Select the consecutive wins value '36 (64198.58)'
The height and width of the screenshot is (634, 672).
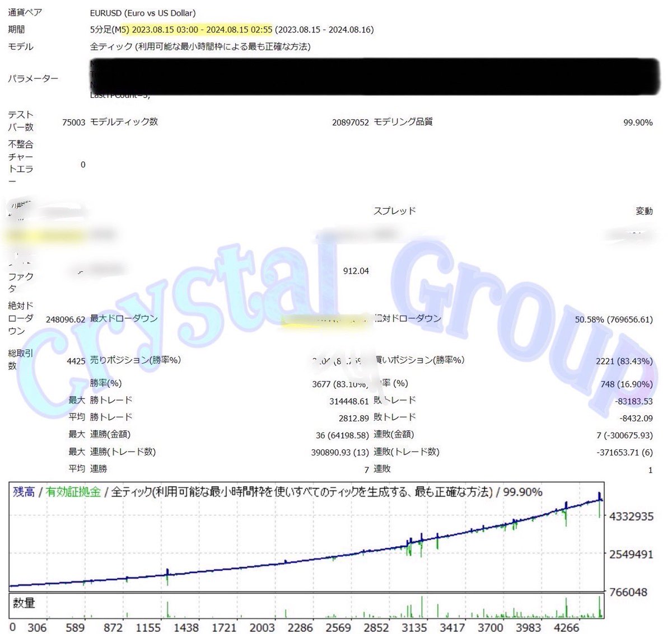coord(342,435)
